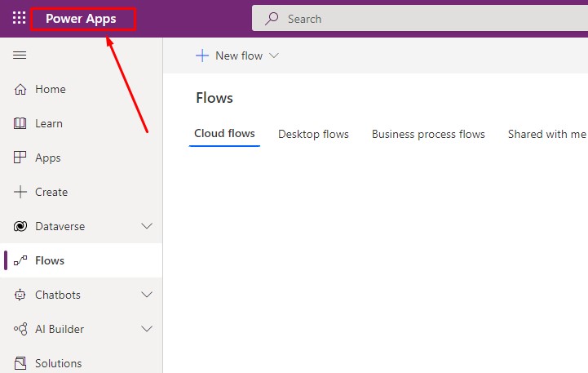
Task: Click the Learn book icon
Action: tap(20, 123)
